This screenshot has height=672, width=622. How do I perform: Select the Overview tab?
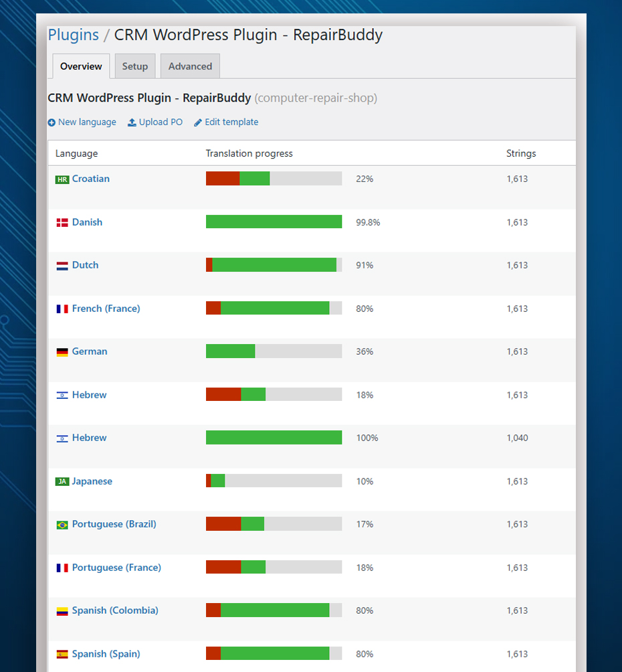(81, 66)
